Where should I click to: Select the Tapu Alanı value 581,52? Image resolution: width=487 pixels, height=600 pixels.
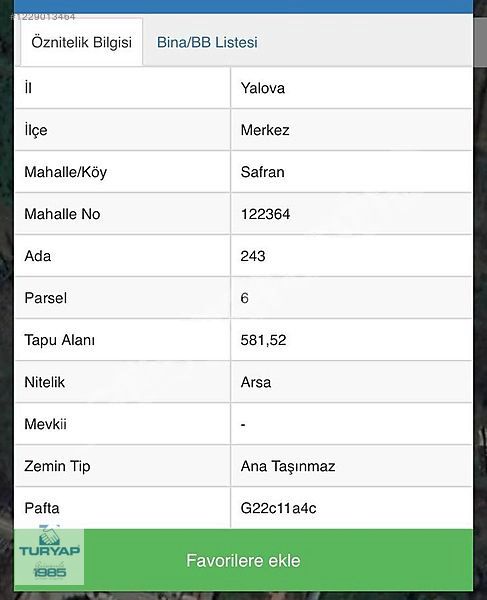click(263, 340)
